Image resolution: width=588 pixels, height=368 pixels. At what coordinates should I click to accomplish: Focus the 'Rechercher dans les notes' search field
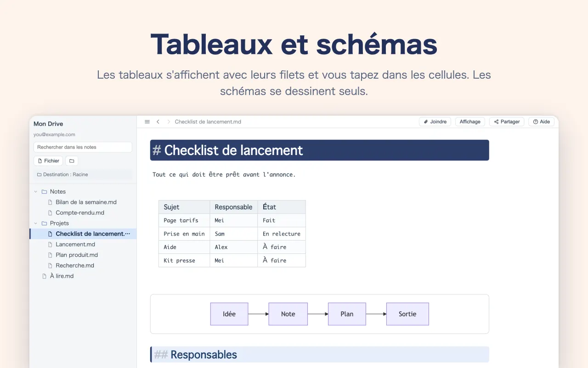[x=83, y=147]
